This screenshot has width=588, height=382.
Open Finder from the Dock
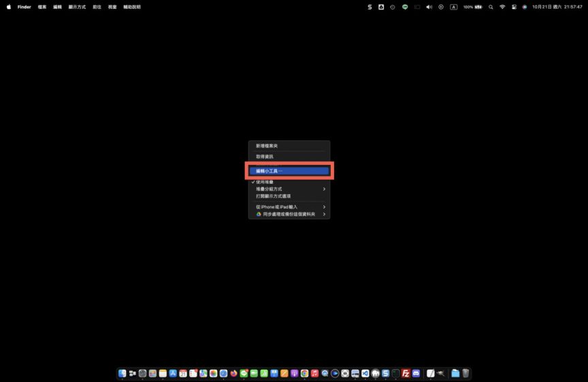122,373
